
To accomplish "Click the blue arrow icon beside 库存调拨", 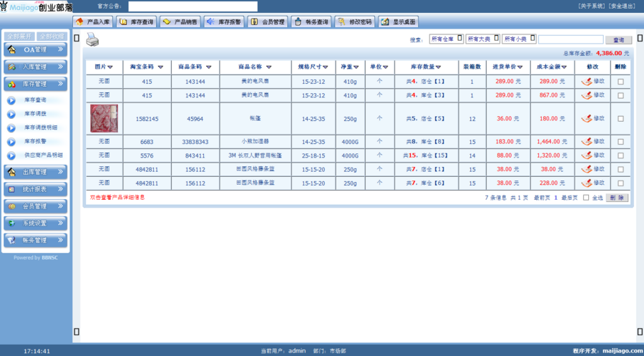I will tap(11, 114).
